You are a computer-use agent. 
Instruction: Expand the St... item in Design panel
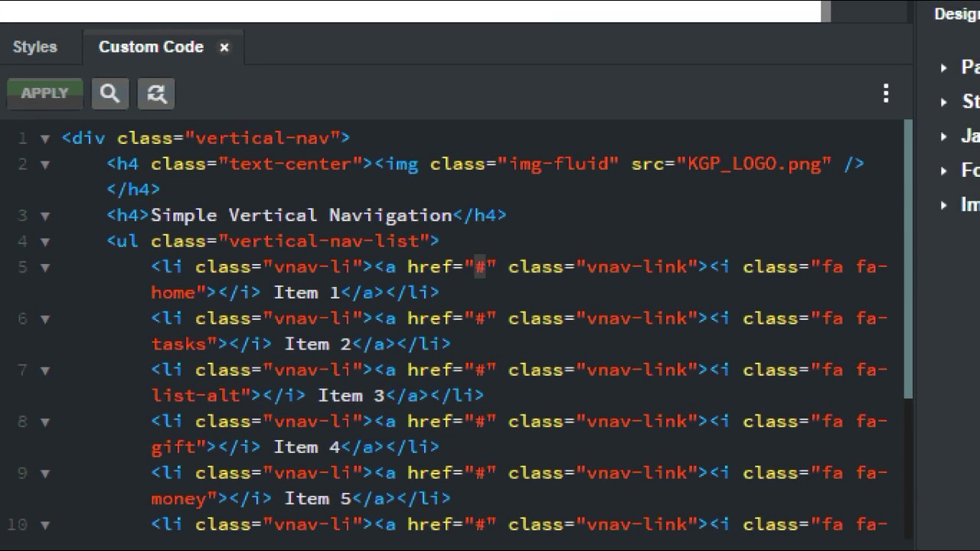click(x=944, y=101)
